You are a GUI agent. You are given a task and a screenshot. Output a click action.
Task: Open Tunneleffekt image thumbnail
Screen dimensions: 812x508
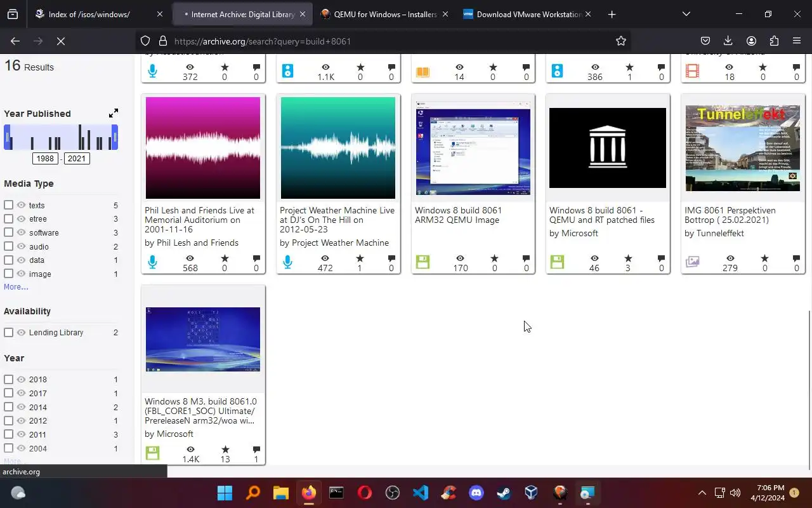pos(743,148)
